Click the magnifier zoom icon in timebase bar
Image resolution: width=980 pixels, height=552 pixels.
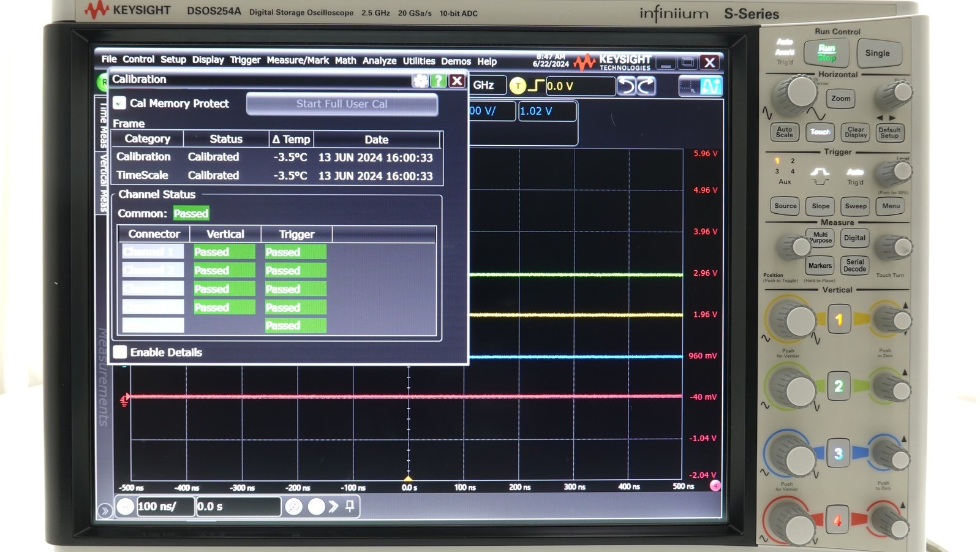(294, 507)
